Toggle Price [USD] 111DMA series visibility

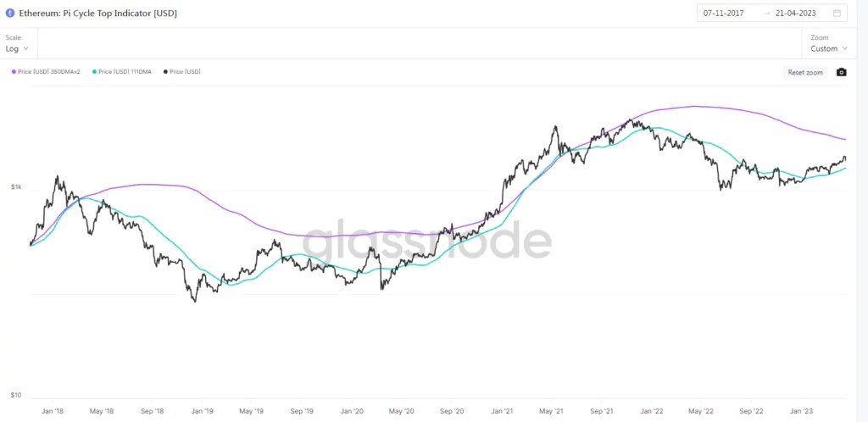pyautogui.click(x=122, y=72)
